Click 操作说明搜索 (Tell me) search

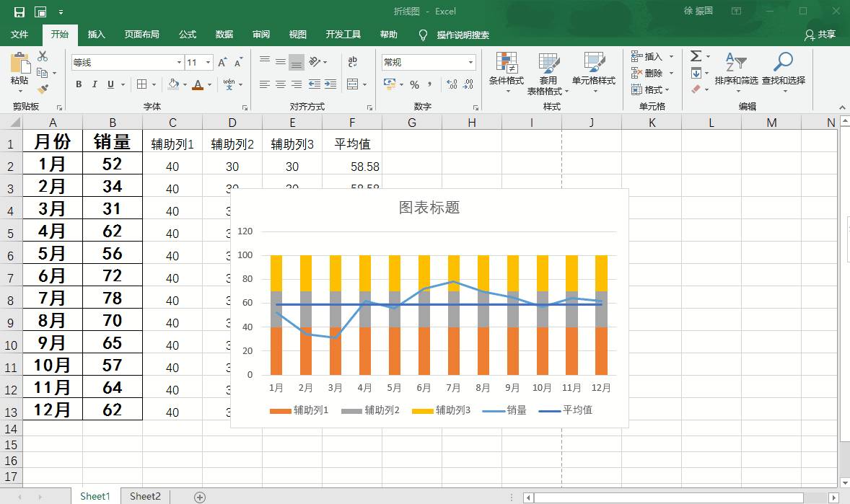[463, 35]
